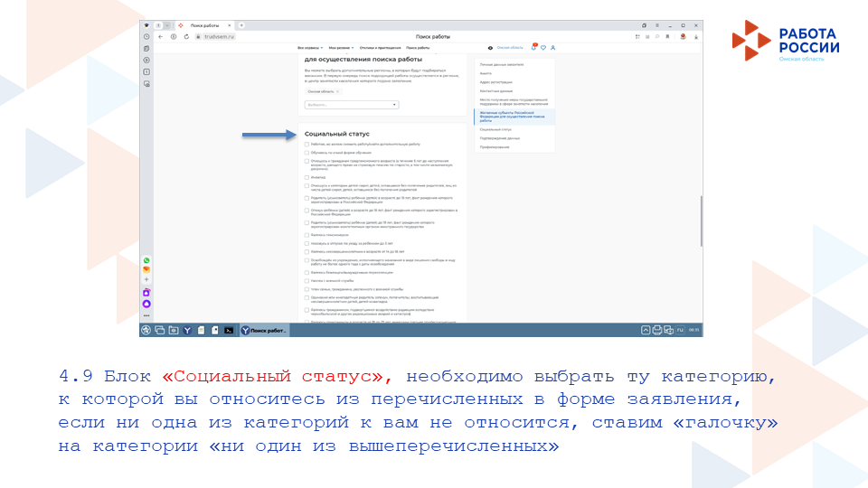868x488 pixels.
Task: Remove the "Омская область" region tag
Action: (x=337, y=91)
